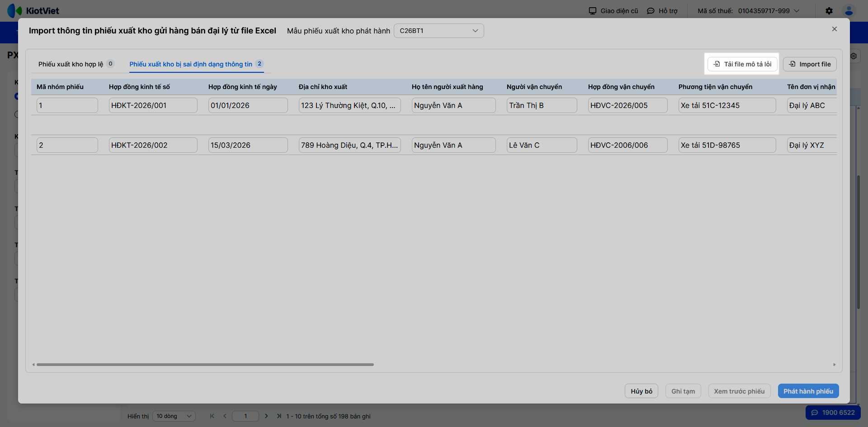Edit the Xe tải 51C-12345 vehicle field

pyautogui.click(x=727, y=105)
